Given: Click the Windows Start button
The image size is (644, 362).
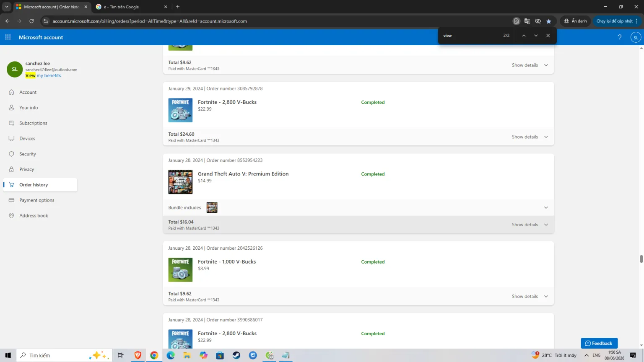Looking at the screenshot, I should (x=8, y=355).
